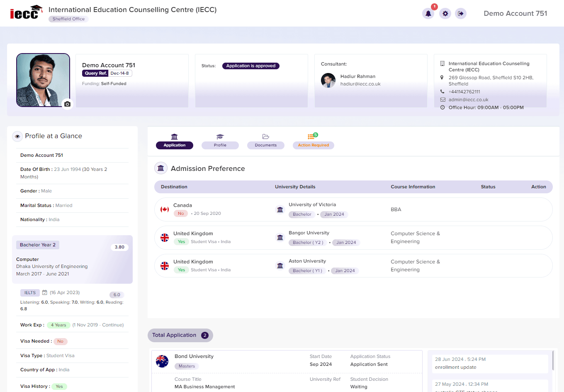The image size is (564, 392).
Task: Click the Action Required list icon
Action: pos(311,136)
